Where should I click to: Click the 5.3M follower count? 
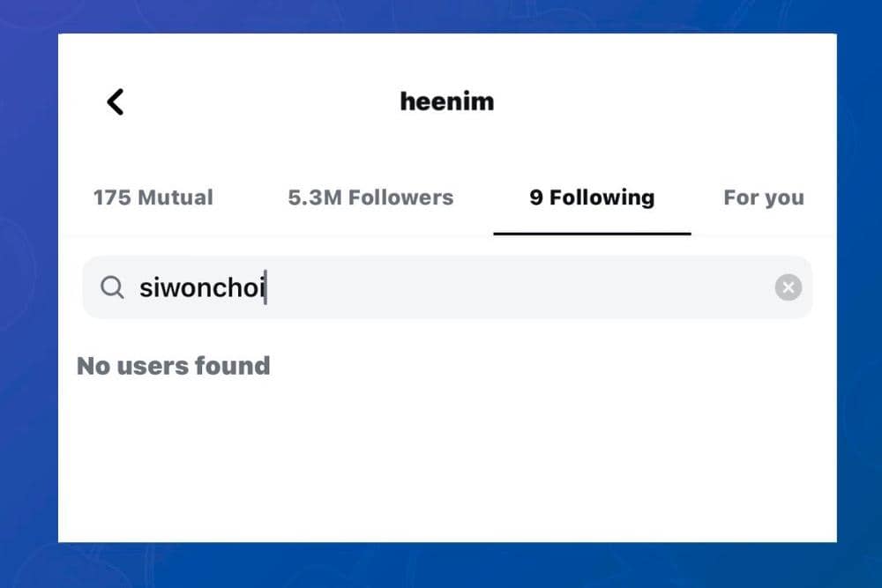tap(314, 197)
